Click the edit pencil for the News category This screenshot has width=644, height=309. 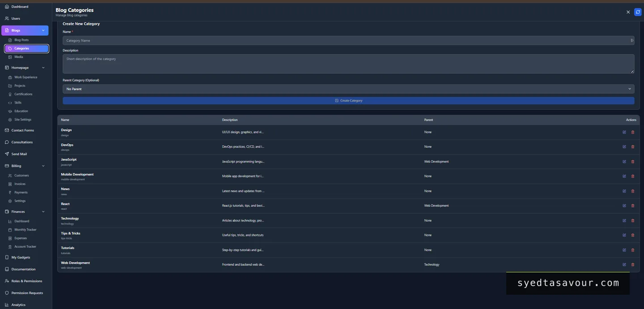624,191
